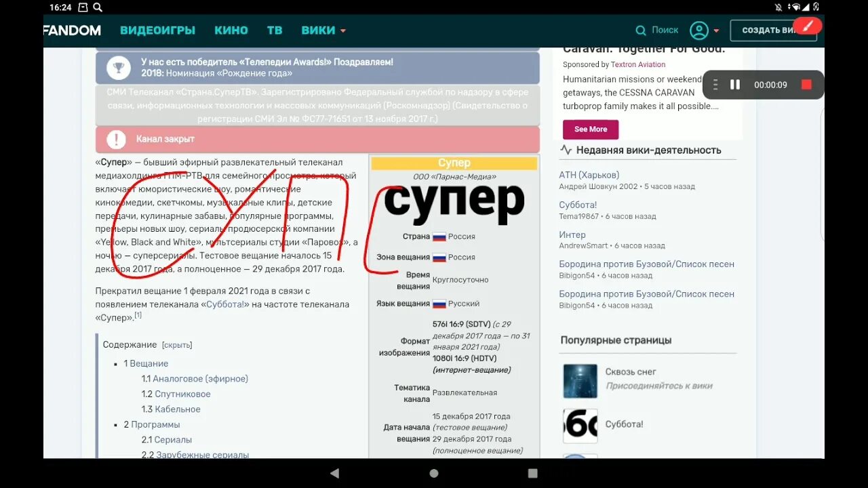Screen dimensions: 868x488
Task: Click the trophy icon in awards banner
Action: pos(118,67)
